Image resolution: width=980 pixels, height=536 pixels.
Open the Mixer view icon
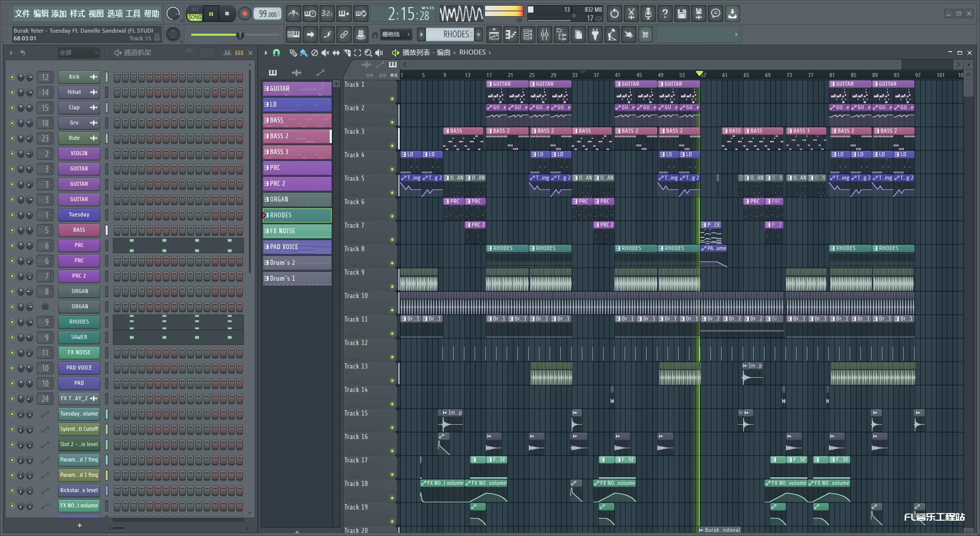point(545,35)
